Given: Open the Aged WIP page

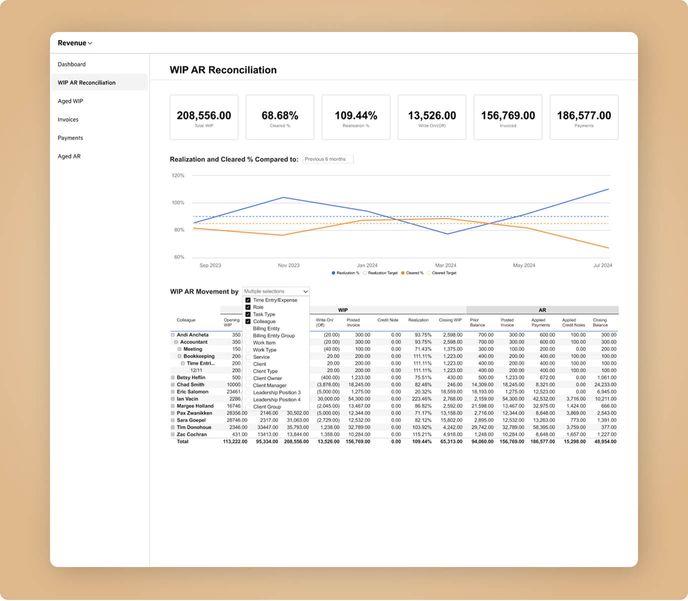Looking at the screenshot, I should point(71,101).
